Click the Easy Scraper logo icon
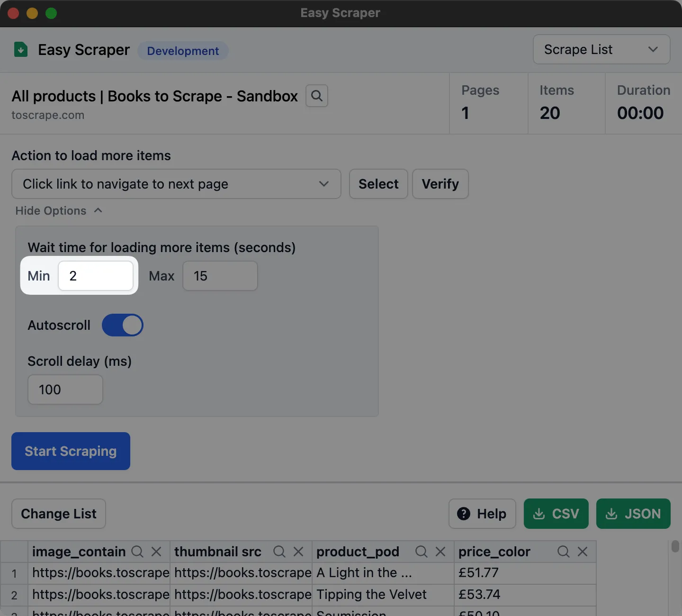Viewport: 682px width, 616px height. pos(21,50)
